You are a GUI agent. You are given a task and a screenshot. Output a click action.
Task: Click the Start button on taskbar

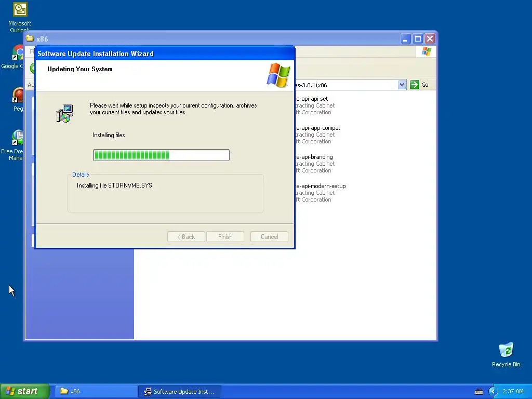coord(25,391)
